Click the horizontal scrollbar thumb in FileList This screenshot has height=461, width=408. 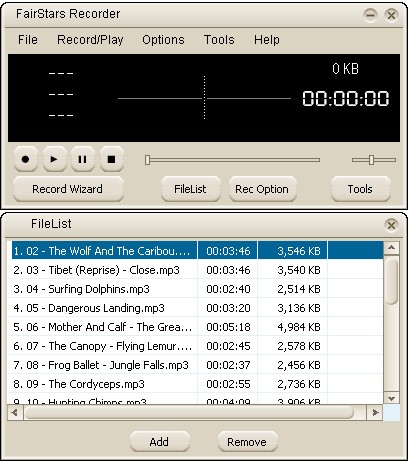(x=189, y=413)
